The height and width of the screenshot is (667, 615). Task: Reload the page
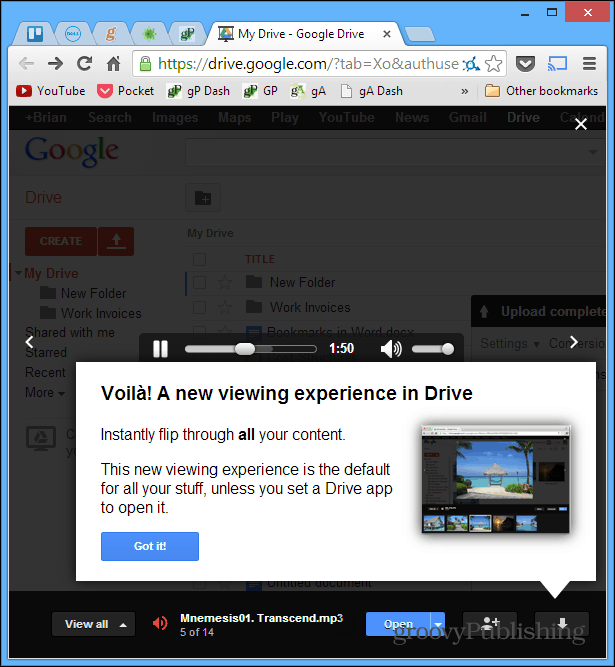tap(84, 64)
